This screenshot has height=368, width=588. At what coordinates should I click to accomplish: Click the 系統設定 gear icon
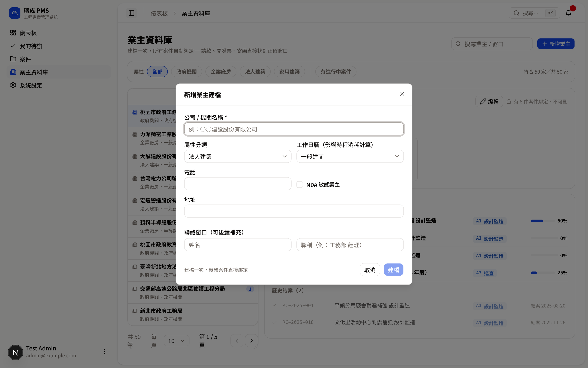click(13, 85)
